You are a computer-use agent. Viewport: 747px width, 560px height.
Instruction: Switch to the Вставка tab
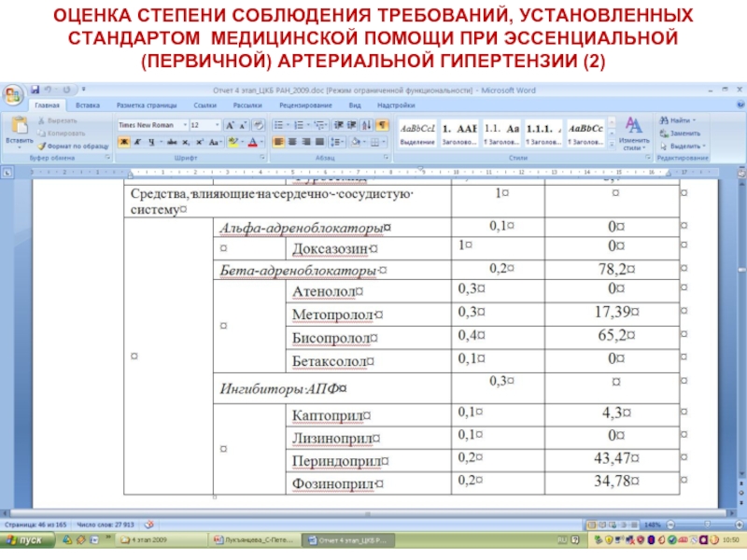point(87,105)
